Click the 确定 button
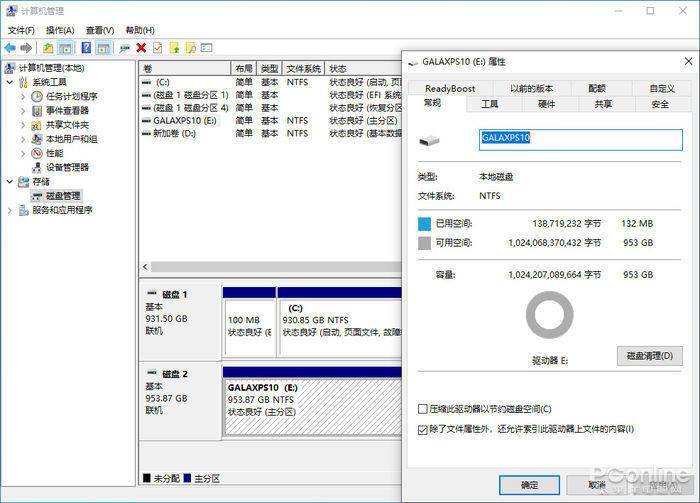This screenshot has width=700, height=503. [529, 485]
